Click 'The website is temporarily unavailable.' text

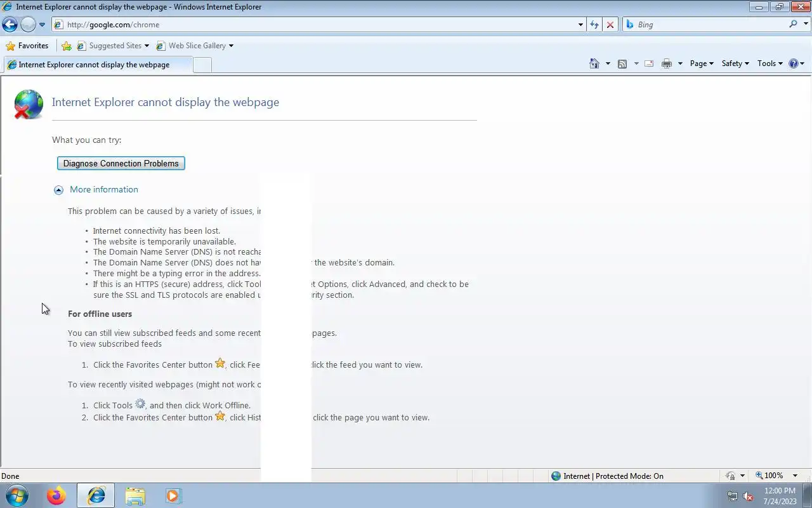point(164,241)
